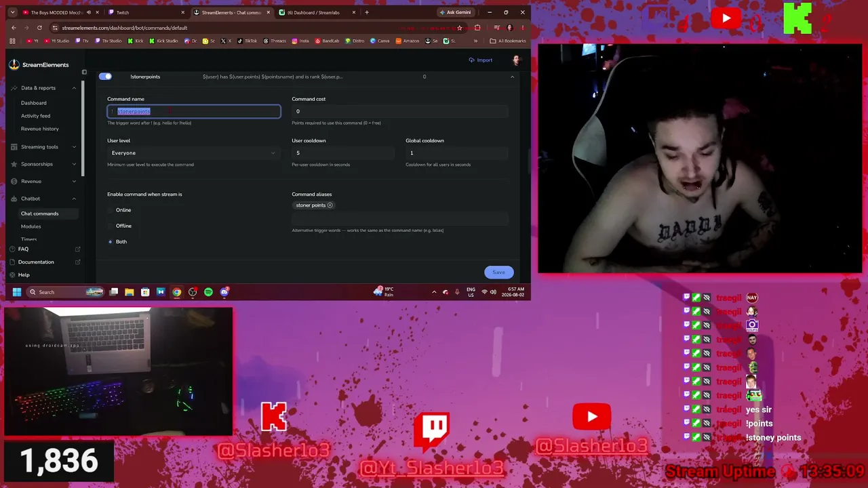
Task: Close the StreamElements browser tab
Action: 268,12
